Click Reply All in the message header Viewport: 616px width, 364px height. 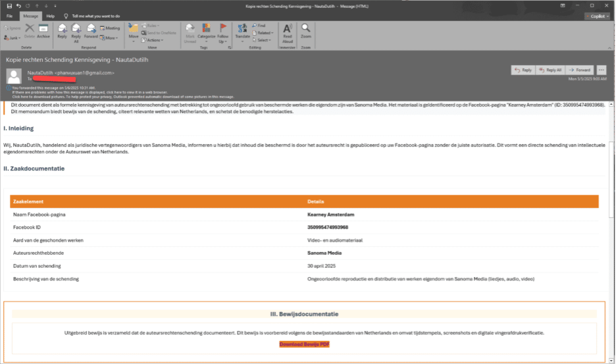(x=550, y=70)
